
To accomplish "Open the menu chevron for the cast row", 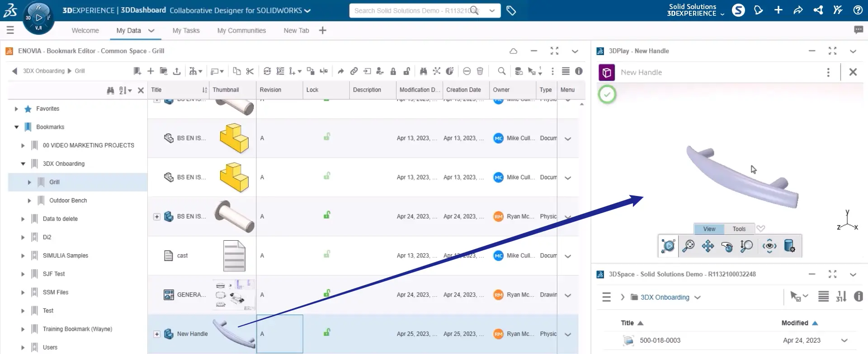I will [x=568, y=256].
